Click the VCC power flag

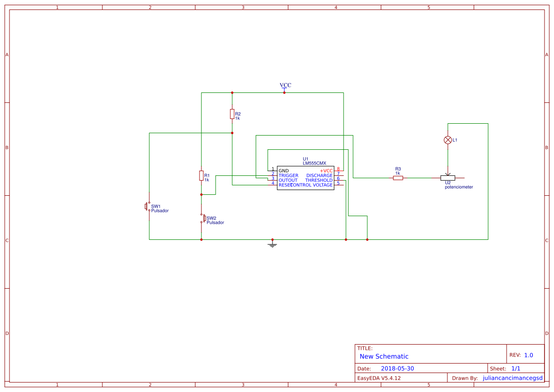click(285, 87)
